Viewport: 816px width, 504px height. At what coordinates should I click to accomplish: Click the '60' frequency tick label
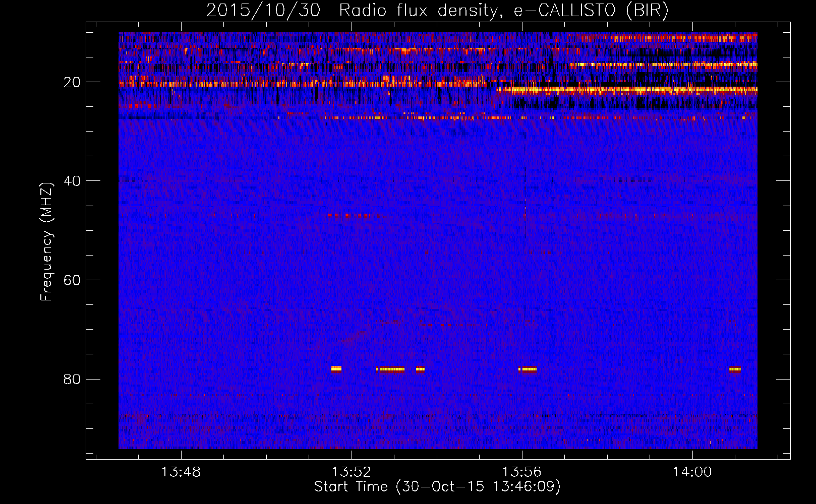[x=72, y=280]
